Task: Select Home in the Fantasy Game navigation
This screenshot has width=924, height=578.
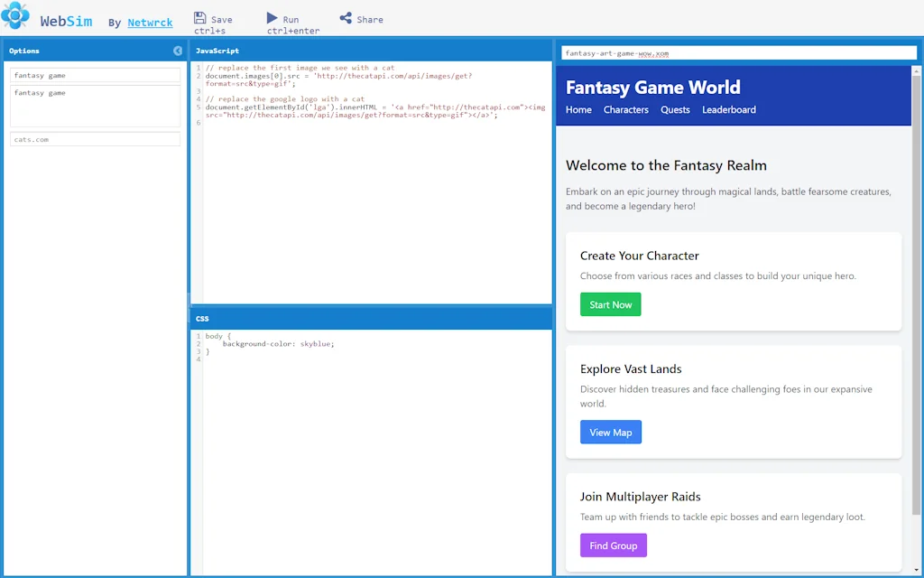Action: click(x=578, y=109)
